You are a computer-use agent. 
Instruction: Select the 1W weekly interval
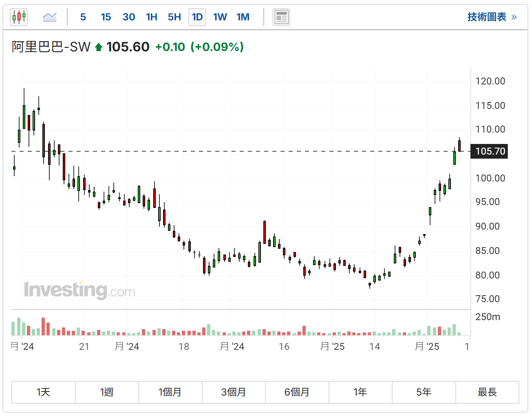(220, 17)
